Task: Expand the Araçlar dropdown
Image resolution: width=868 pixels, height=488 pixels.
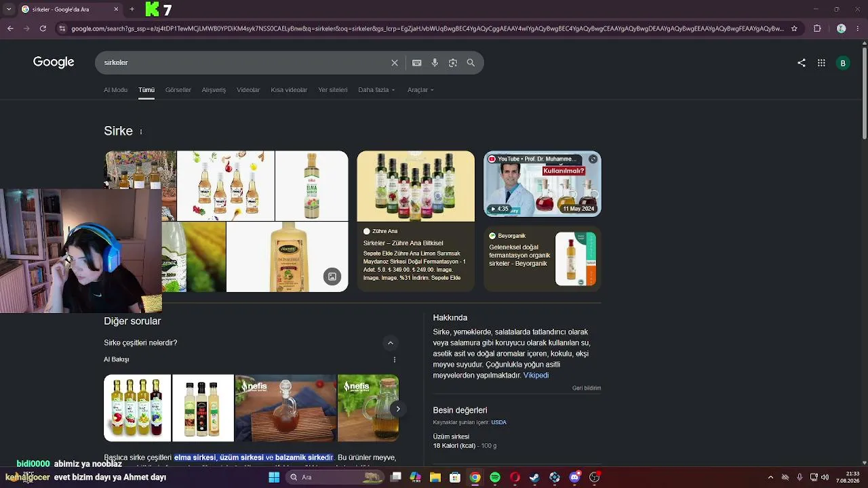Action: 420,90
